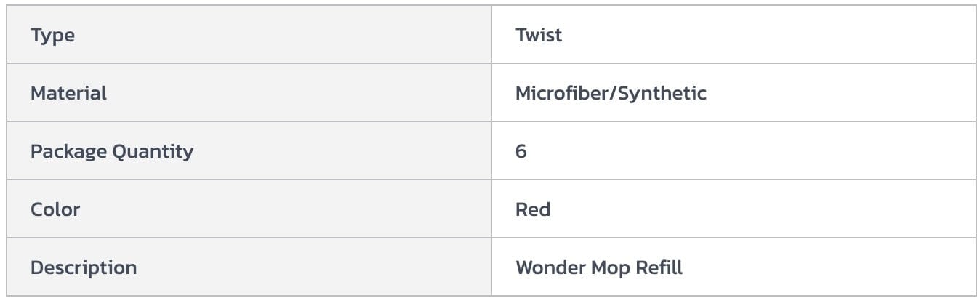Select the Microfiber/Synthetic value text
Image resolution: width=980 pixels, height=298 pixels.
tap(611, 93)
